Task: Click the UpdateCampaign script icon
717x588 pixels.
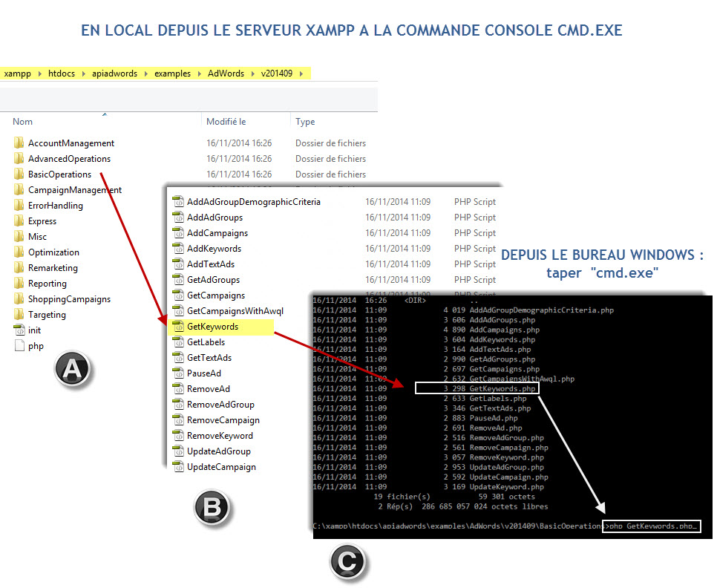Action: [178, 467]
